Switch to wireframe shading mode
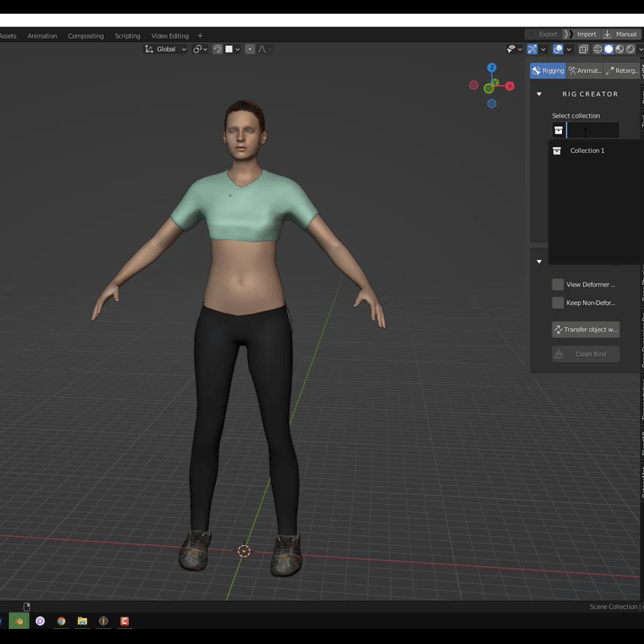 click(597, 49)
